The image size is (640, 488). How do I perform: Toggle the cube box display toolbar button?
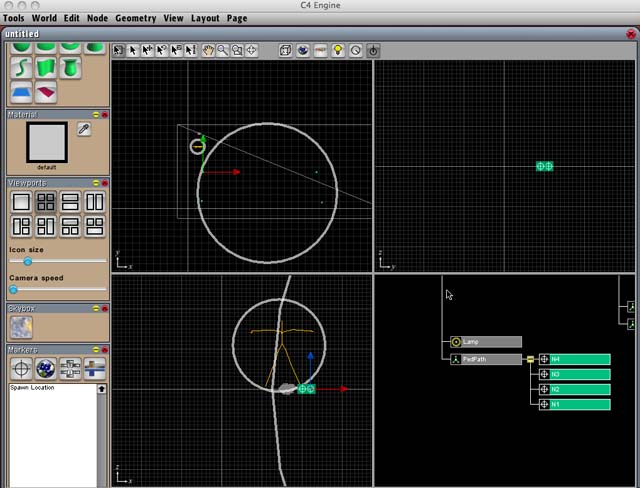tap(285, 50)
